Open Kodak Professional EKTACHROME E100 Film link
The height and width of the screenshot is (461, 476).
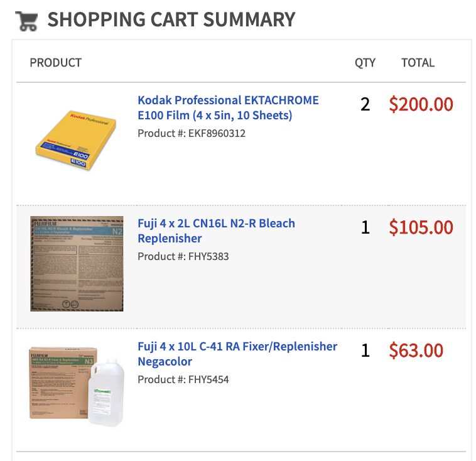(x=228, y=107)
